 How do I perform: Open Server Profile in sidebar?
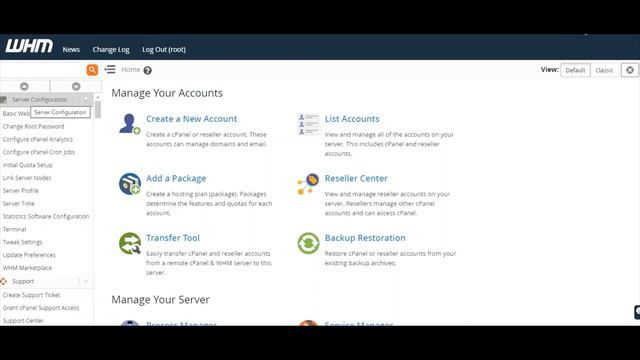click(20, 191)
